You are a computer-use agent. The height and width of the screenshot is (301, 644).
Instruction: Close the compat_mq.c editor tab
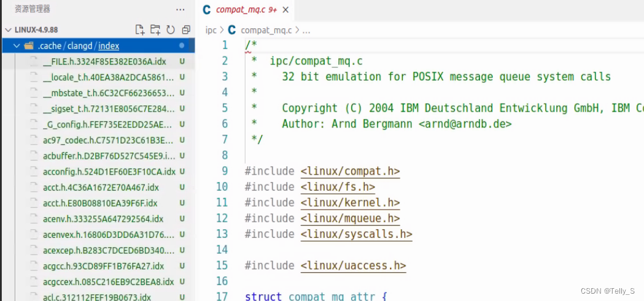point(286,10)
